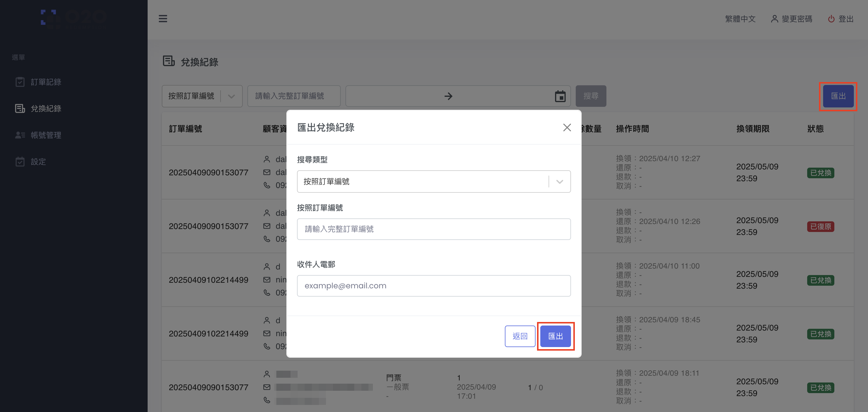Close the export redemption records dialog

coord(567,127)
